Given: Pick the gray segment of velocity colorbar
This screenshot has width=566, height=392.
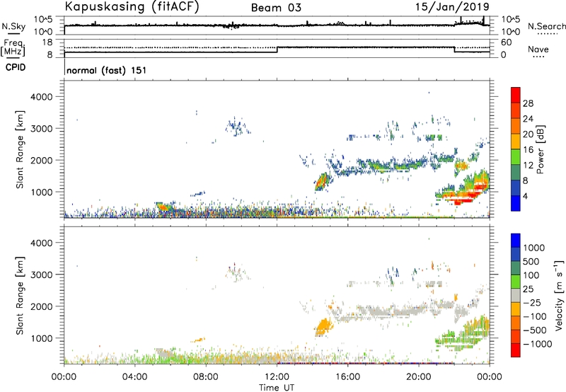Looking at the screenshot, I should click(x=516, y=295).
